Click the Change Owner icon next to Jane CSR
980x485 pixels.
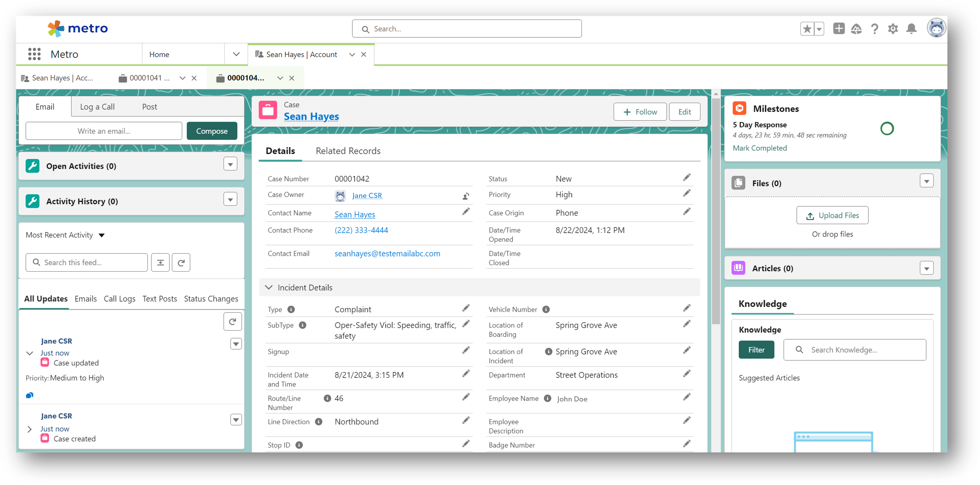coord(466,196)
